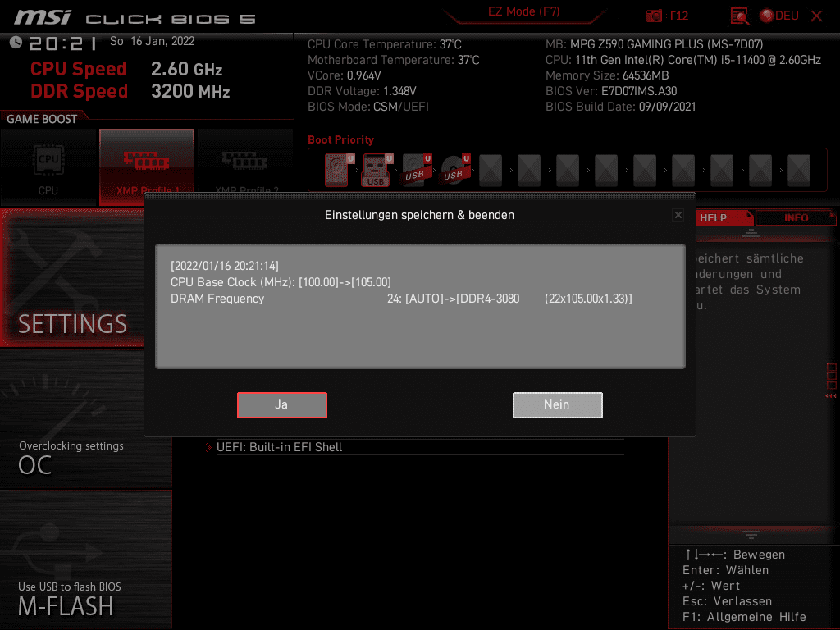Click the Memory Size 64536MB text
This screenshot has width=840, height=630.
tap(607, 75)
